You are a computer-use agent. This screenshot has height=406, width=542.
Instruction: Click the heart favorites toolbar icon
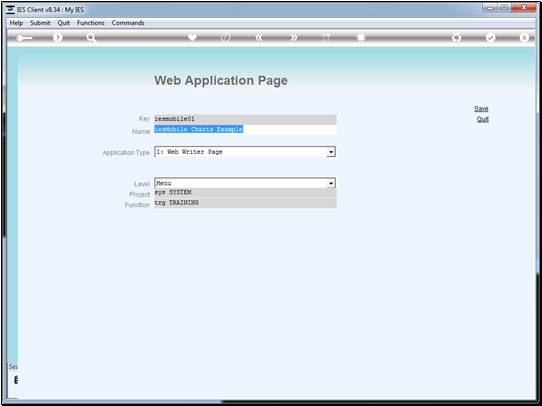tap(193, 37)
